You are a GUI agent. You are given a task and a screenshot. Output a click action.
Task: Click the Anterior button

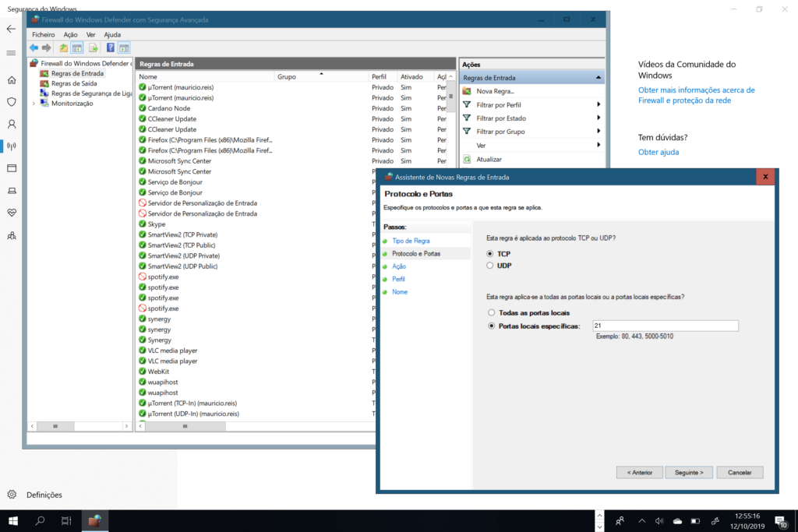point(640,473)
